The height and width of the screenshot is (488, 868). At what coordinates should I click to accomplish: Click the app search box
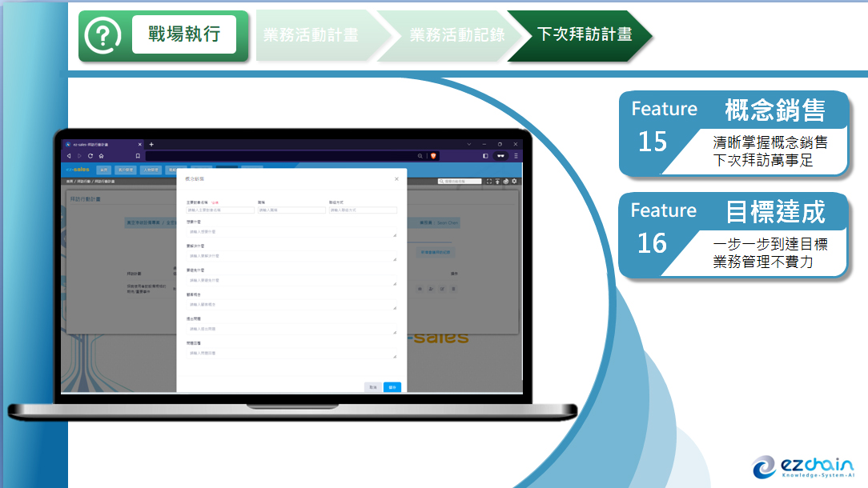tap(460, 182)
